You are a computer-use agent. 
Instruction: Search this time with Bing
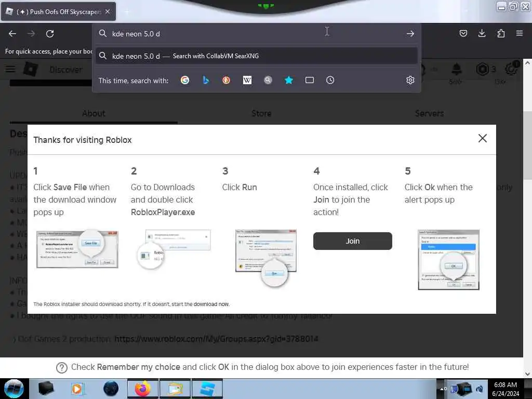pyautogui.click(x=206, y=80)
